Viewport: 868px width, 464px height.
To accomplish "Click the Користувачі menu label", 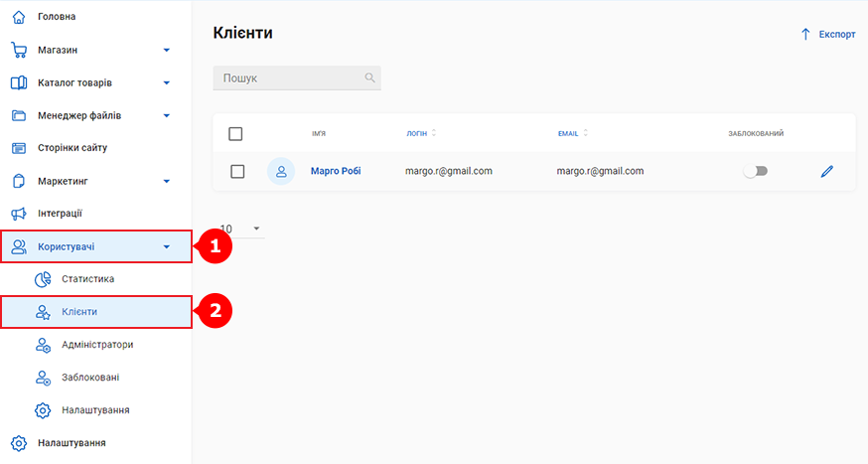I will click(66, 247).
